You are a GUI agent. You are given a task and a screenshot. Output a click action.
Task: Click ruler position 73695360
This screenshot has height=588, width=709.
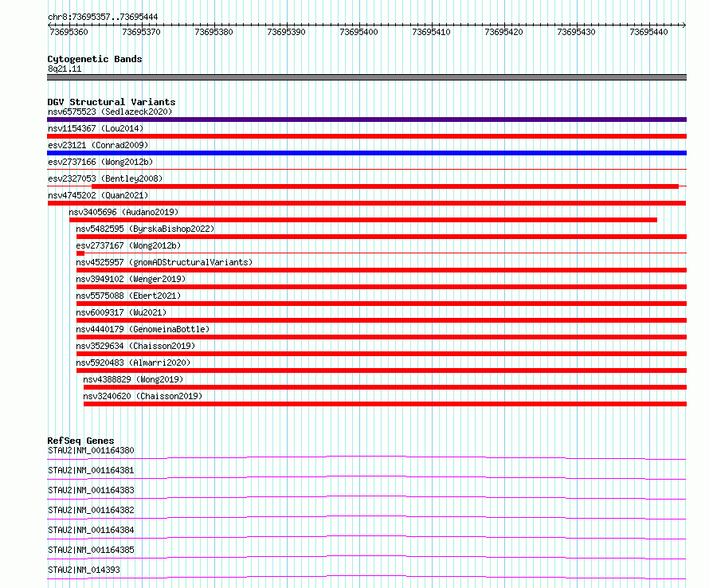click(x=69, y=32)
